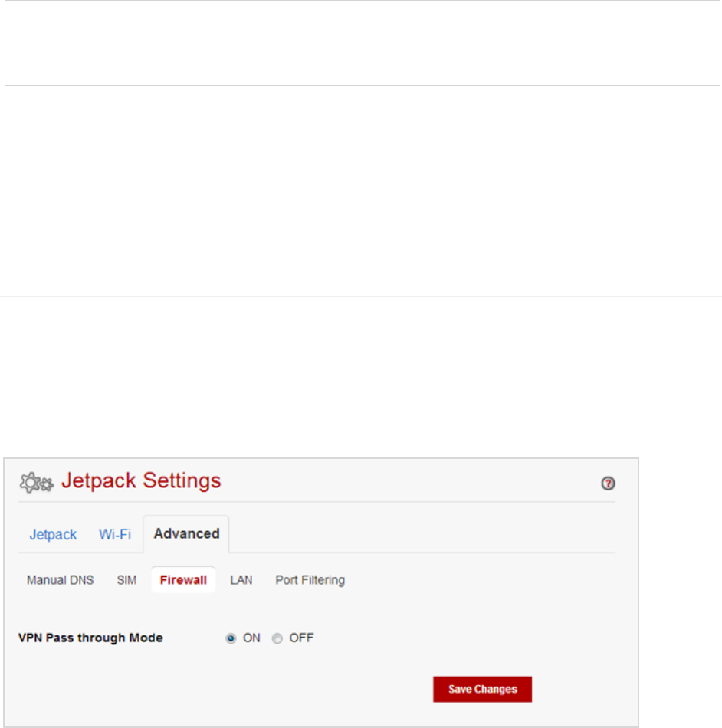Open the SIM sub-tab
The height and width of the screenshot is (728, 722).
click(126, 580)
